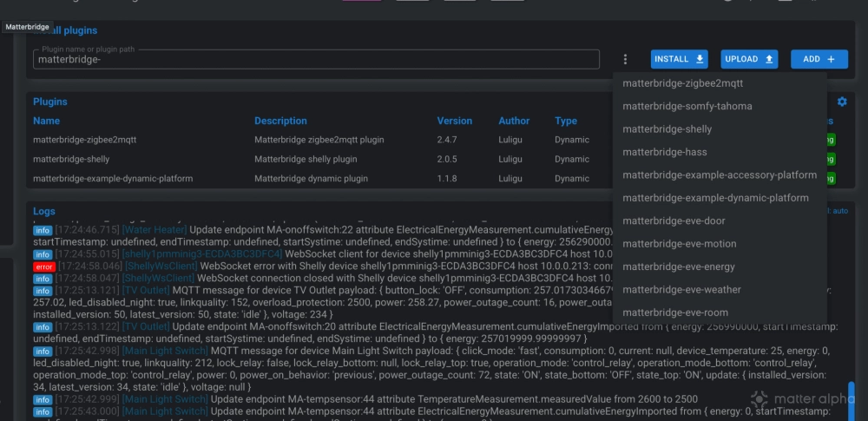Choose matterbridge-eve-weather in the dropdown
The width and height of the screenshot is (868, 421).
pos(681,290)
